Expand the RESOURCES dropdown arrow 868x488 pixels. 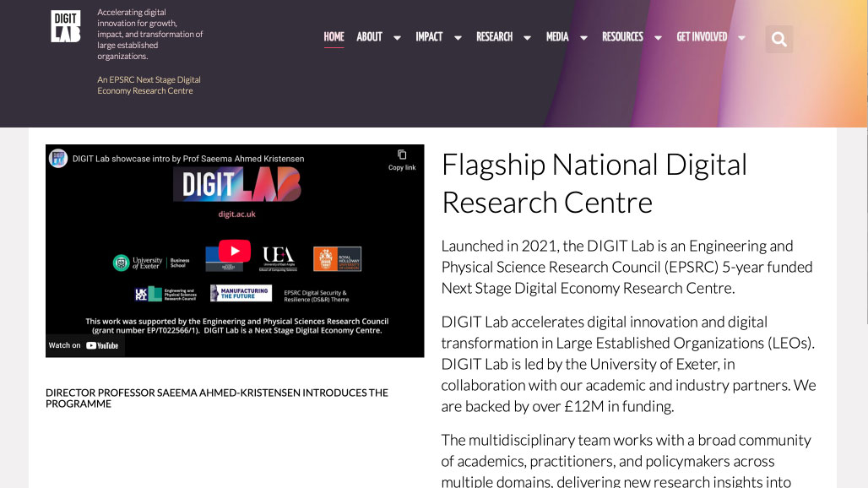point(659,38)
